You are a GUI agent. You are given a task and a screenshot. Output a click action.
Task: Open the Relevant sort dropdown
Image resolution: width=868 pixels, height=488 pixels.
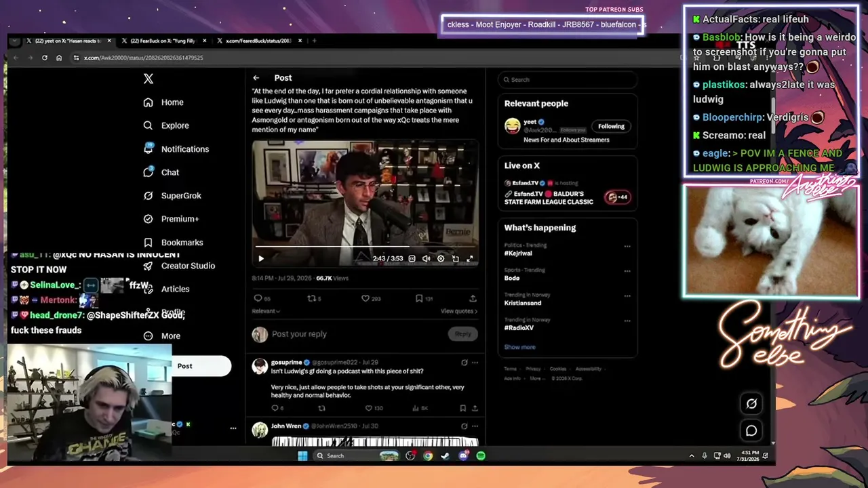pyautogui.click(x=266, y=311)
